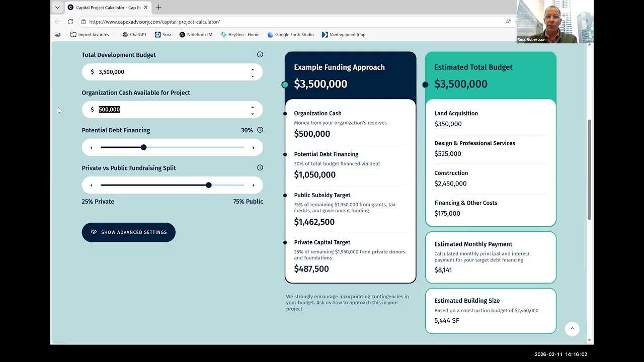The height and width of the screenshot is (362, 644).
Task: Click the Estimated Total Budget heading
Action: [473, 67]
